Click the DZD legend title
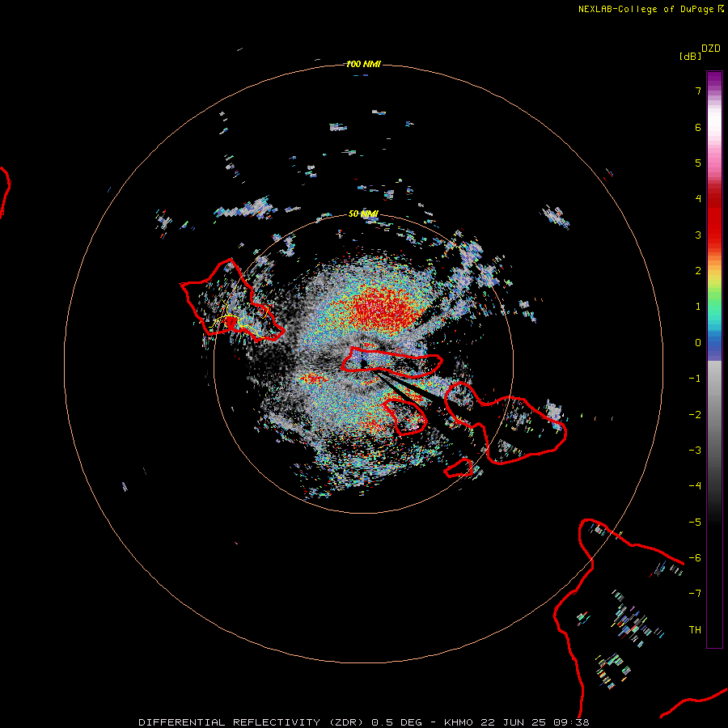 [711, 49]
